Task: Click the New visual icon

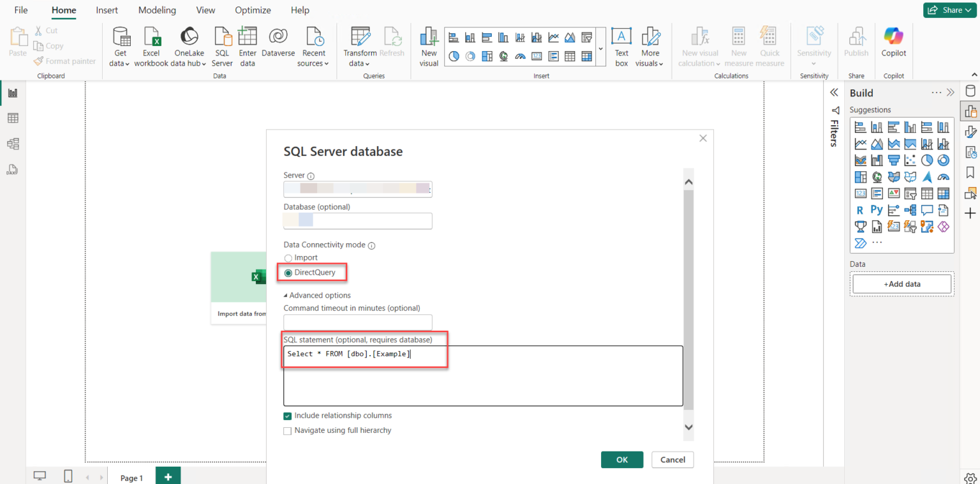Action: (428, 45)
